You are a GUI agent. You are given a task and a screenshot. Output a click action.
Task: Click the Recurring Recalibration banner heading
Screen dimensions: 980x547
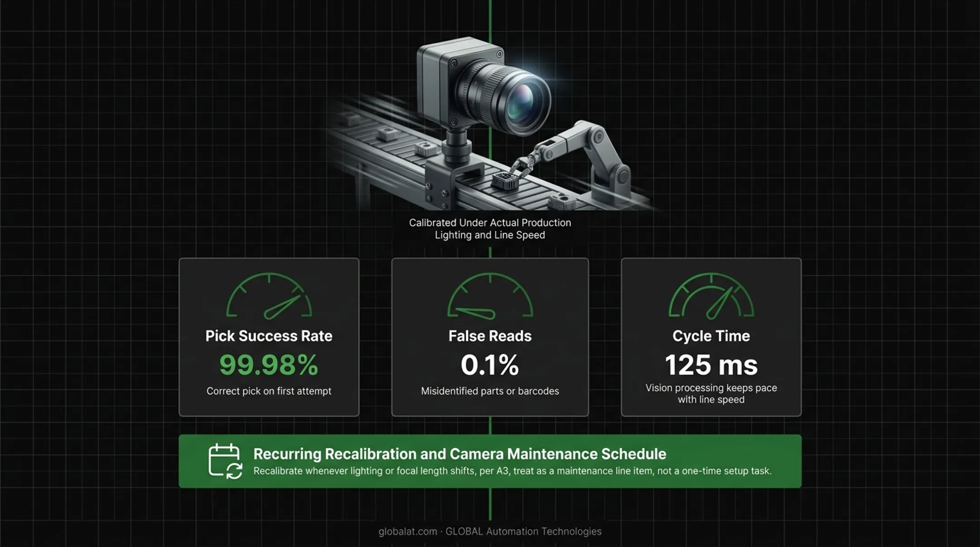(x=460, y=454)
